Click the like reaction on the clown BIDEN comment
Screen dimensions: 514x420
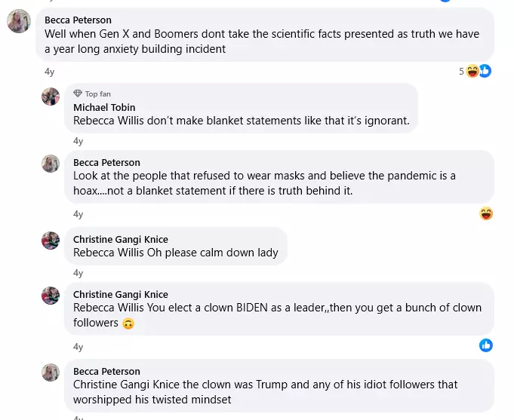[x=486, y=345]
